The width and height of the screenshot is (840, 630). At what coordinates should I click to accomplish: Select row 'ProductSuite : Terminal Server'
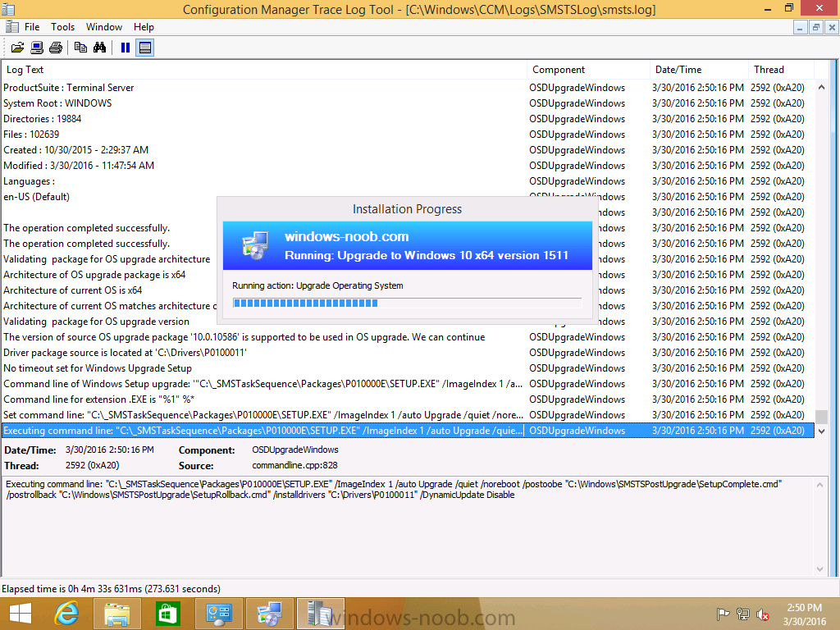409,88
